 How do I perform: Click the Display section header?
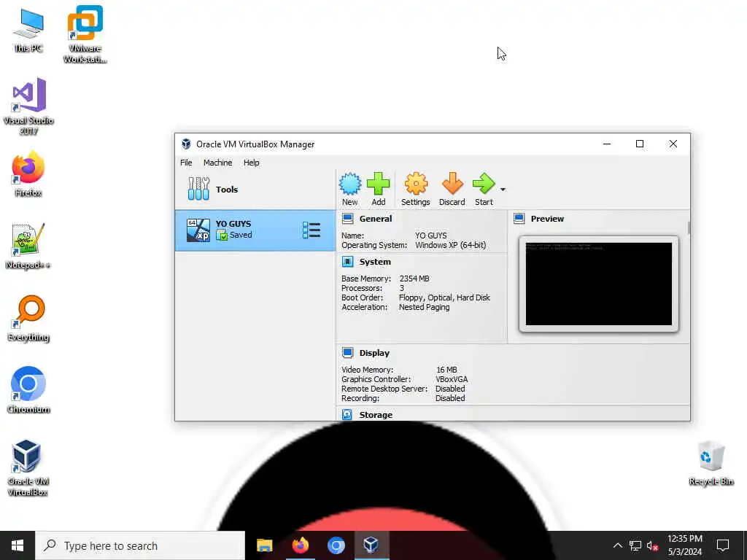click(x=374, y=353)
